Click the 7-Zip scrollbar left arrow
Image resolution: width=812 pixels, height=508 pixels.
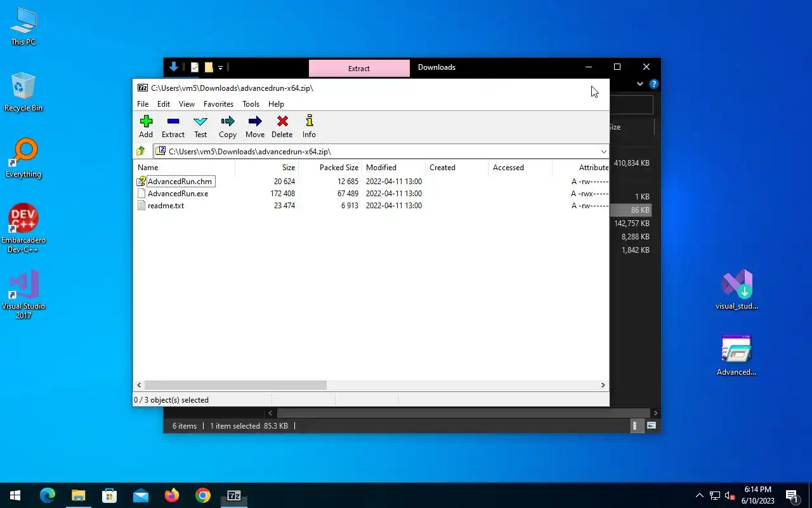pyautogui.click(x=139, y=385)
